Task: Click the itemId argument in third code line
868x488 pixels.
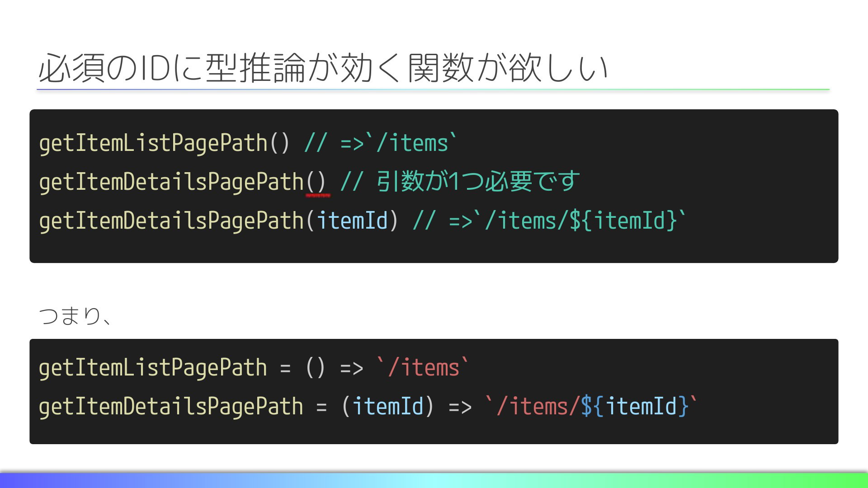Action: pyautogui.click(x=352, y=221)
